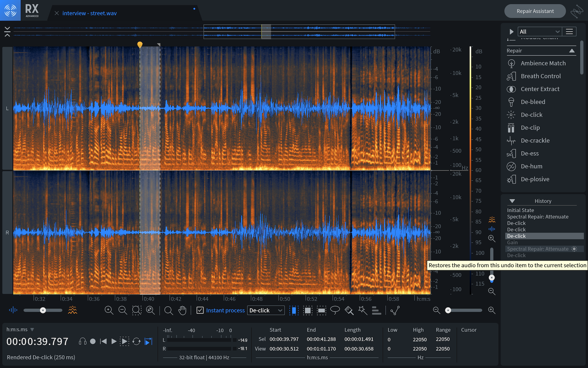
Task: Open the De-crackle module
Action: click(x=535, y=140)
